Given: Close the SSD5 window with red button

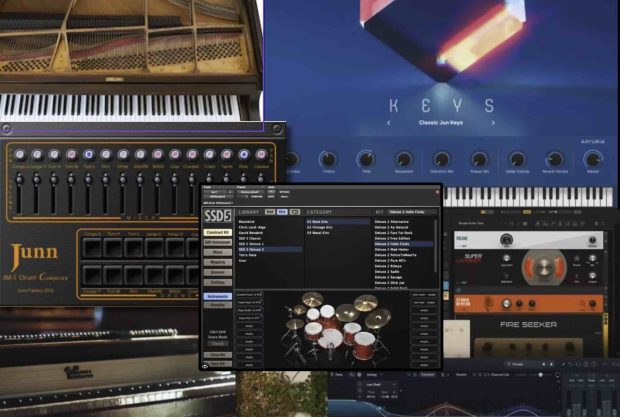Looking at the screenshot, I should point(437,192).
